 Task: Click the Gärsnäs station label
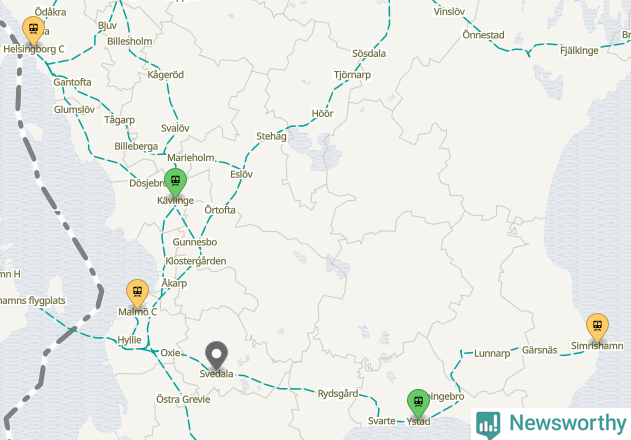point(540,350)
